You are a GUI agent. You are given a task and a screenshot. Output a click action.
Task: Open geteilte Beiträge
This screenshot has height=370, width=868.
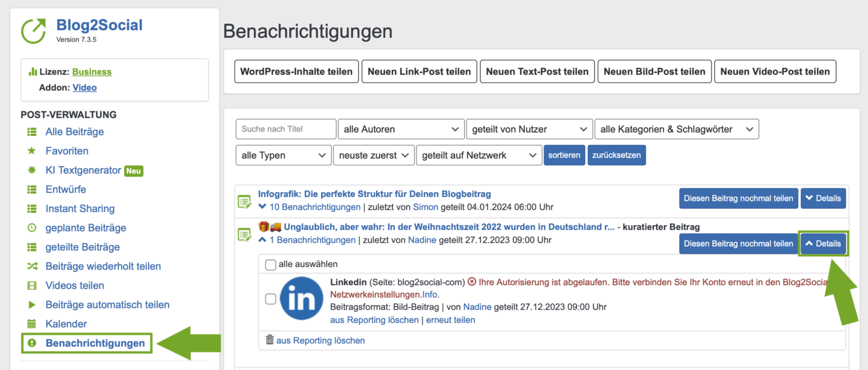coord(83,247)
